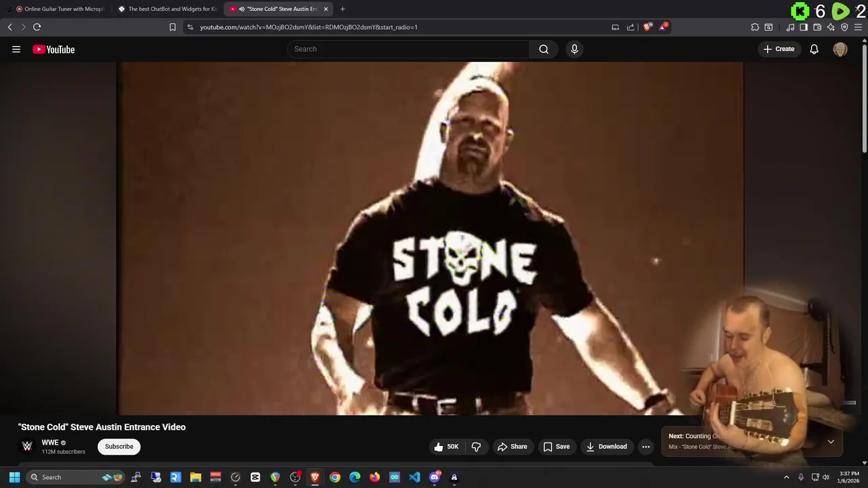Open Visual Studio Code from taskbar
The height and width of the screenshot is (488, 868).
click(x=414, y=477)
